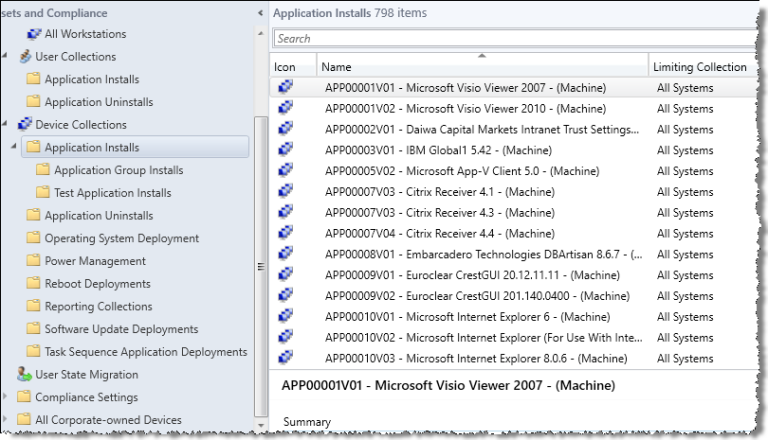Sort by Limiting Collection column header

[699, 67]
